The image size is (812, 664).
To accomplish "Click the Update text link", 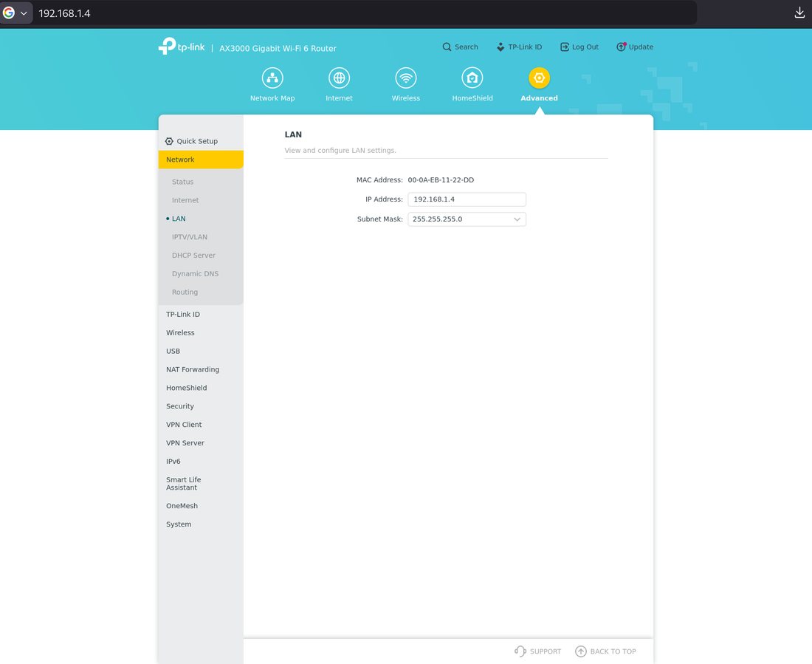I will coord(641,47).
